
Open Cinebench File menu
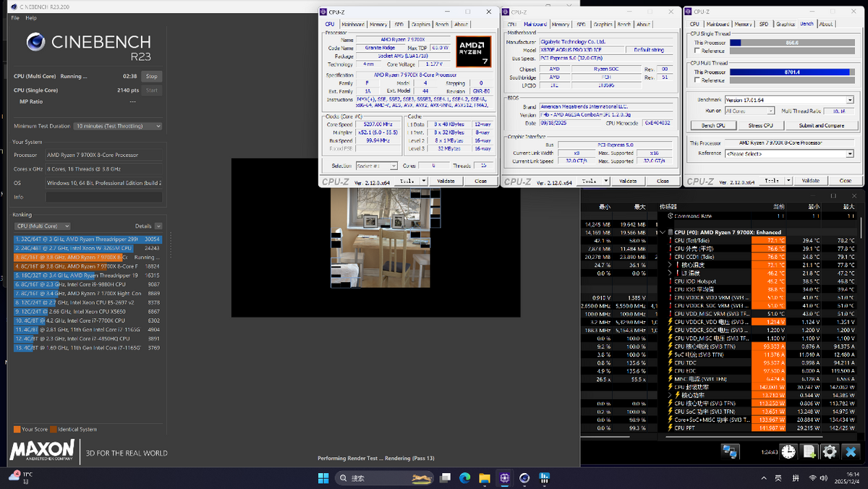(x=15, y=17)
